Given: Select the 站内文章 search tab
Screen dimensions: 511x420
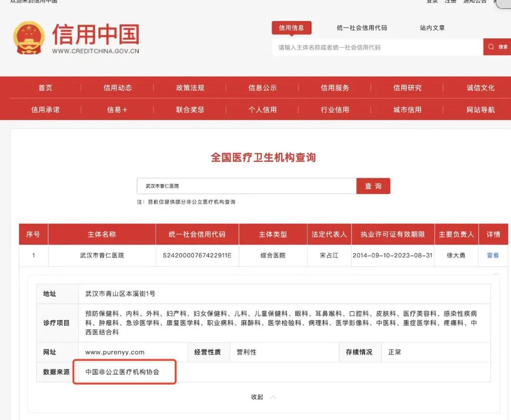Looking at the screenshot, I should [432, 28].
